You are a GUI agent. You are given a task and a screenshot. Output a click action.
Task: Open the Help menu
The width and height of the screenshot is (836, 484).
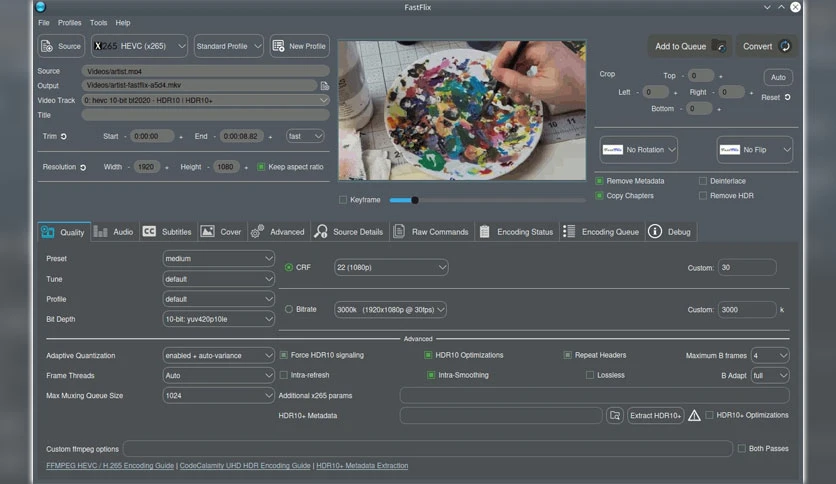tap(123, 23)
